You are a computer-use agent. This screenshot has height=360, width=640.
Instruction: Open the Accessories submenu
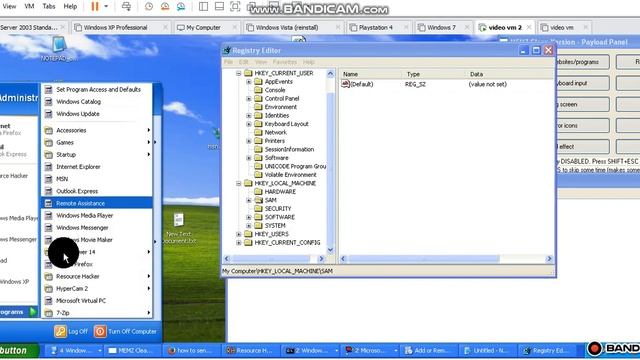(x=97, y=130)
